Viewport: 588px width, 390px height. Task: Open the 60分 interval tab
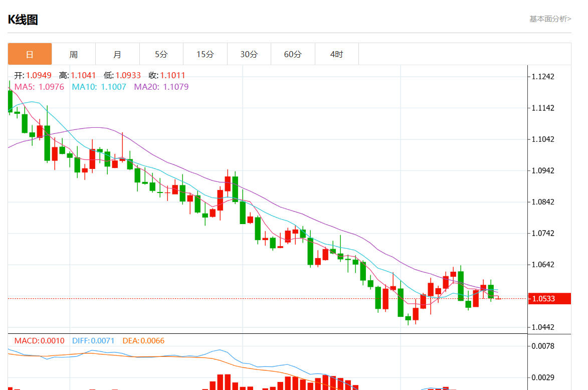point(293,54)
